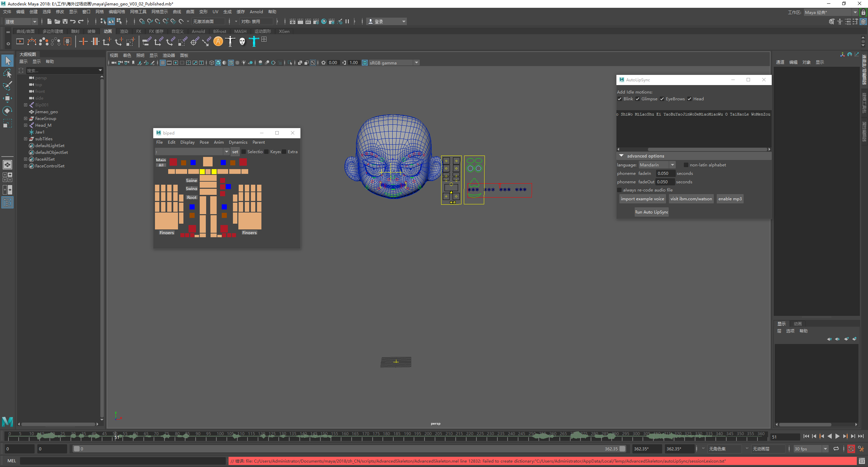Enable always re-code audio file checkbox
This screenshot has height=467, width=868.
pyautogui.click(x=619, y=190)
